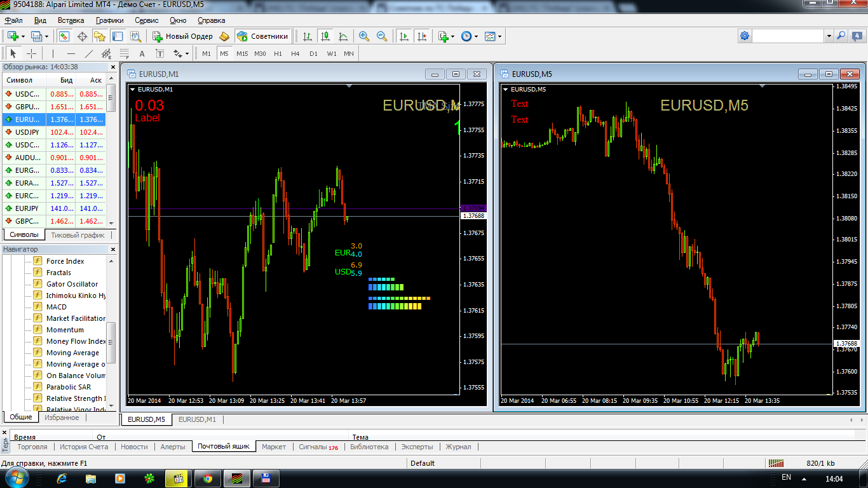Toggle Auto Scroll chart icon

403,36
